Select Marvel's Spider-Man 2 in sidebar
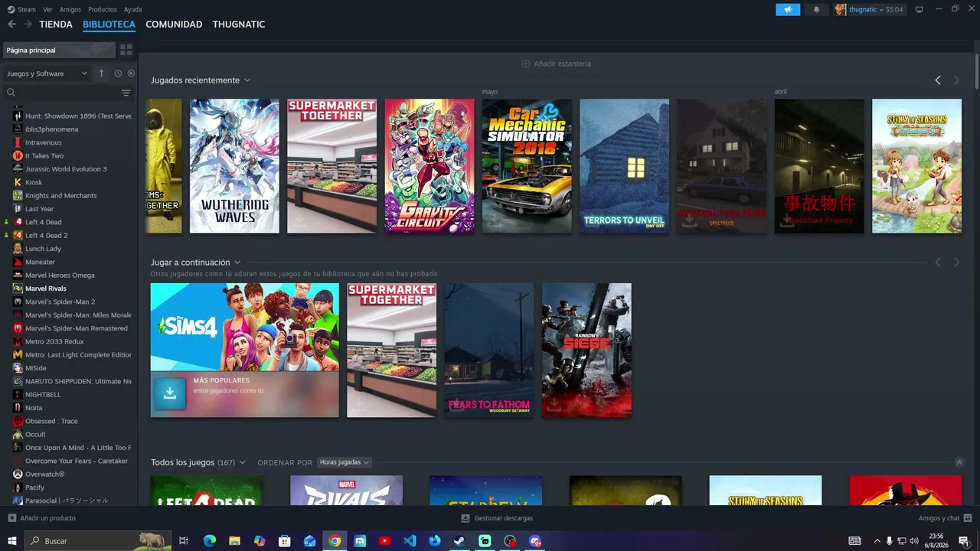The image size is (980, 551). click(x=60, y=302)
